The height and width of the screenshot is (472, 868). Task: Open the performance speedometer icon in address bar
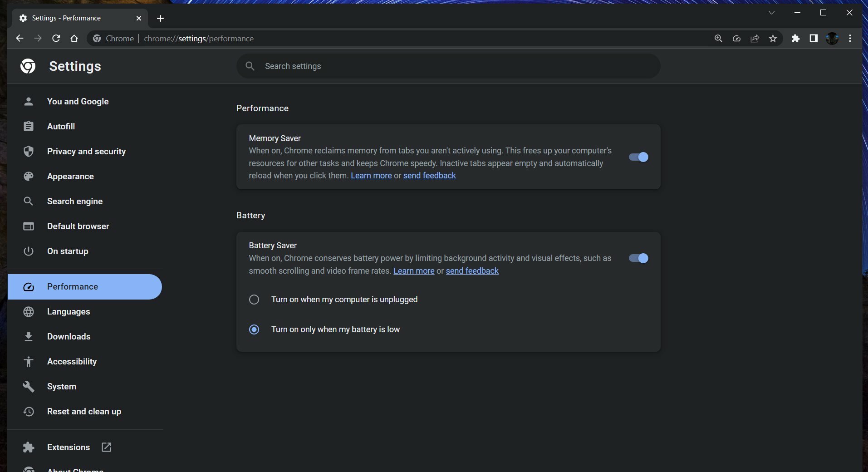point(736,39)
